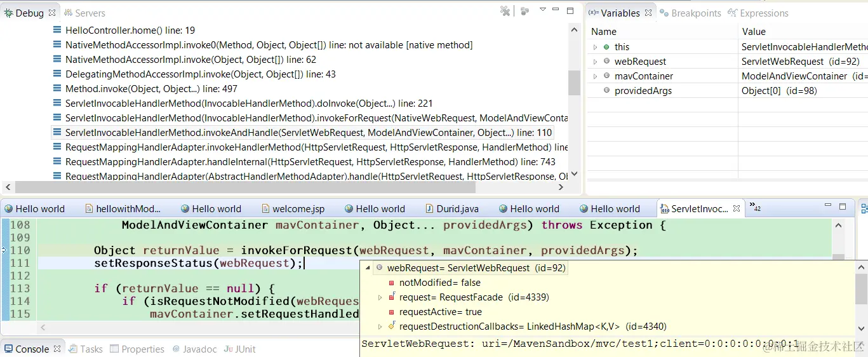Open the Debug view menu dropdown

(x=543, y=10)
